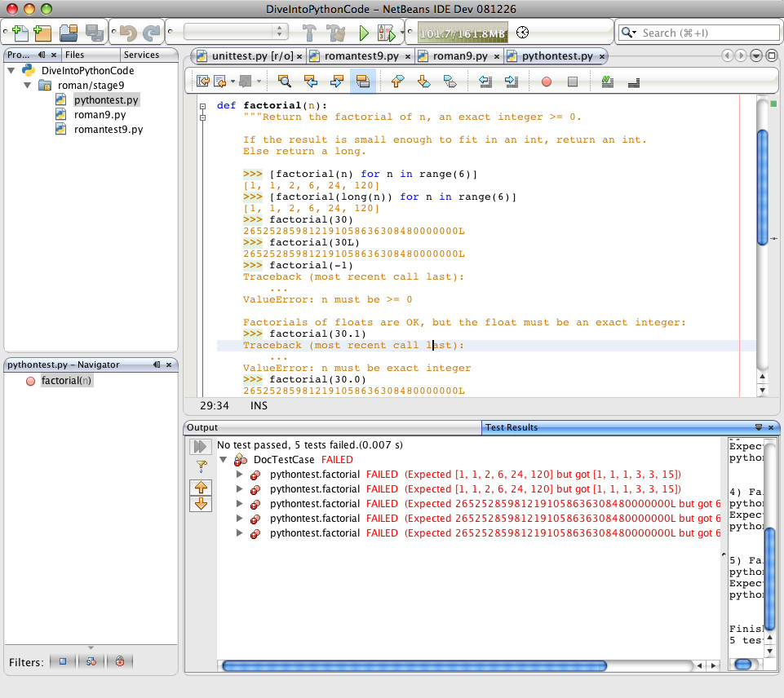Rerun tests with the double arrow button
Image resolution: width=784 pixels, height=698 pixels.
click(x=200, y=446)
